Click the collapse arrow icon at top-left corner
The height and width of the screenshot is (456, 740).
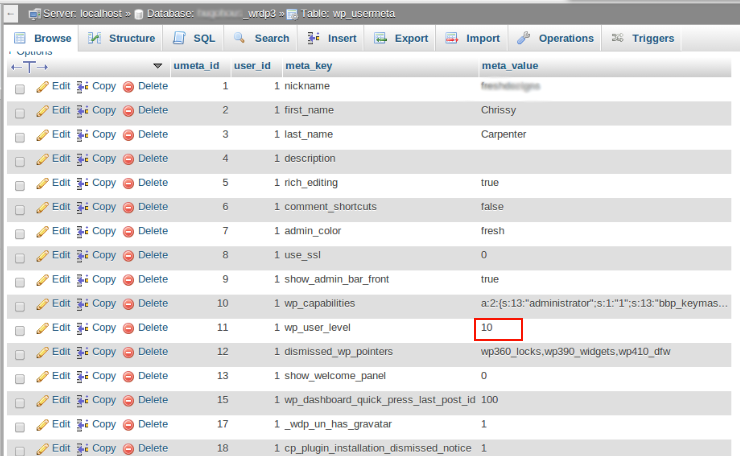(x=11, y=13)
